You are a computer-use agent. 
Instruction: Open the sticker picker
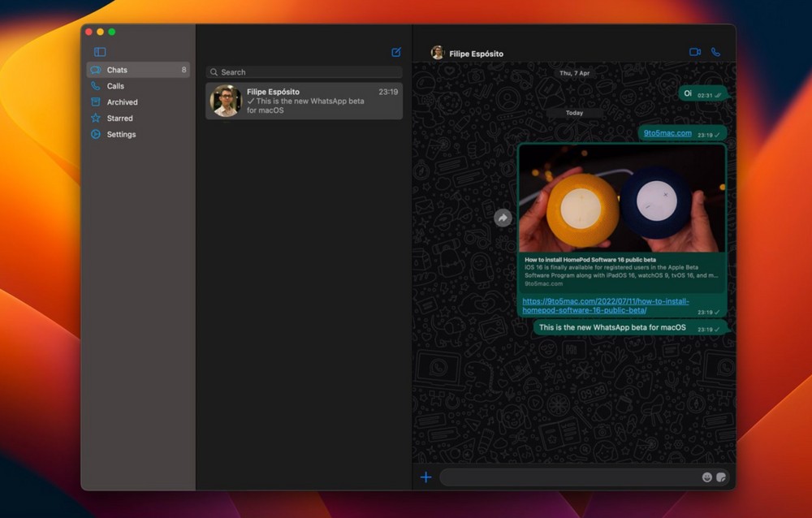[x=721, y=477]
